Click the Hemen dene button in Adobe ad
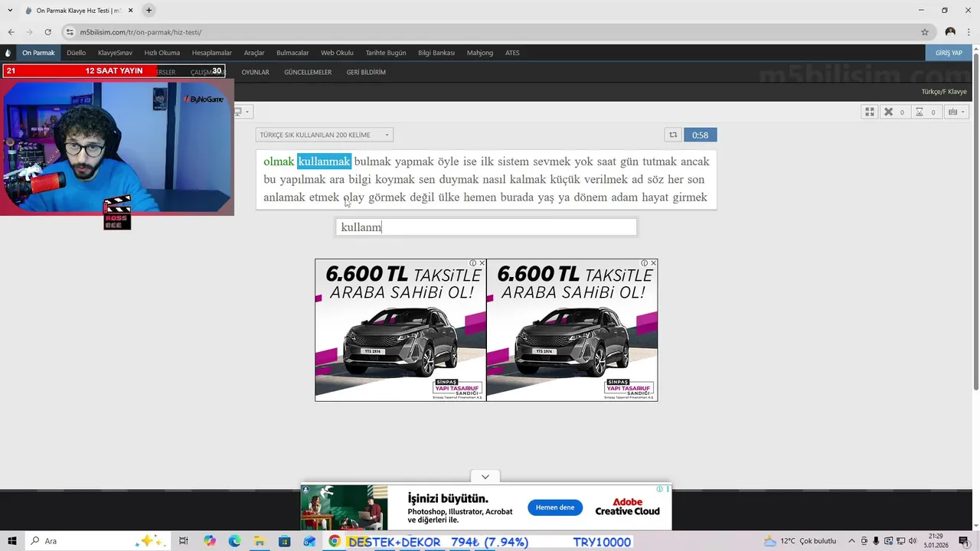Screen dimensions: 980x551 click(x=555, y=507)
